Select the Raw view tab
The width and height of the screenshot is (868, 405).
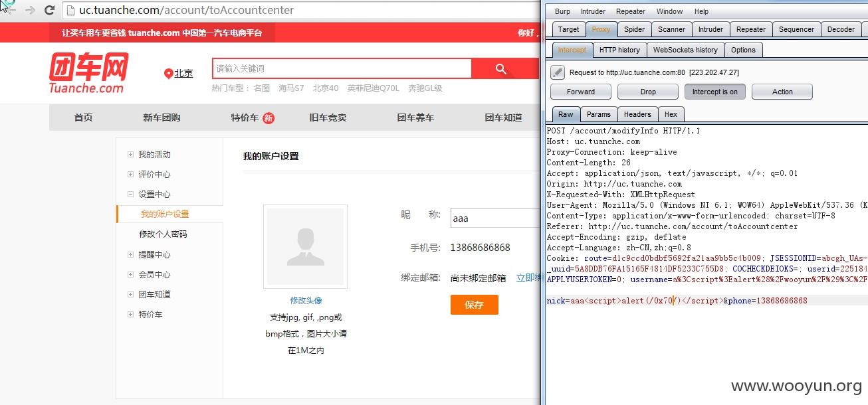pos(566,114)
